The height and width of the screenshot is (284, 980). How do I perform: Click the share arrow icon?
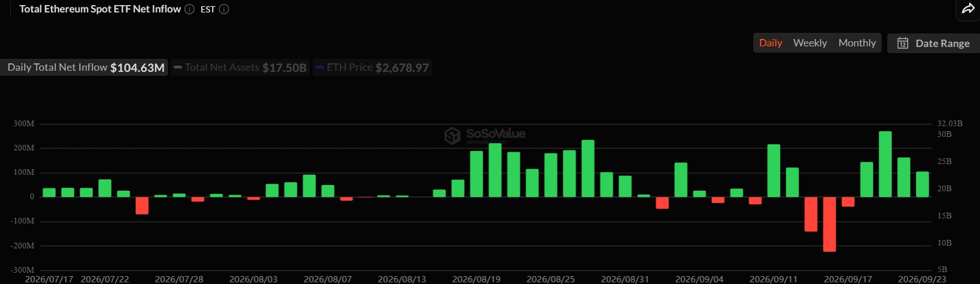[x=968, y=8]
